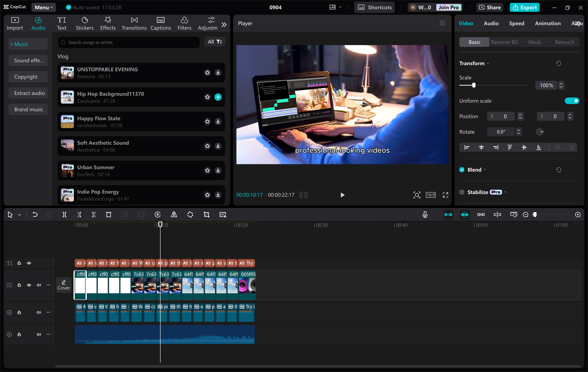
Task: Open the 16:9 aspect ratio dropdown
Action: click(x=430, y=195)
